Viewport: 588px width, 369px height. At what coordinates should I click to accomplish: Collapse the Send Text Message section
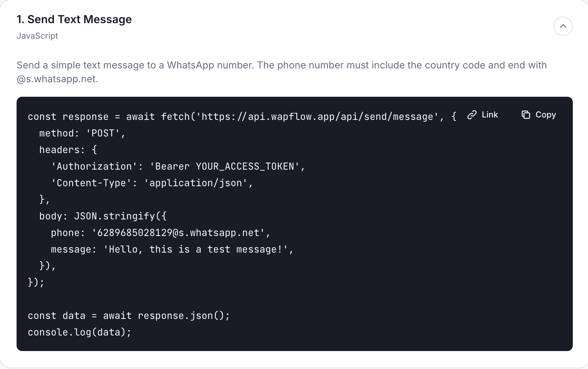(563, 26)
